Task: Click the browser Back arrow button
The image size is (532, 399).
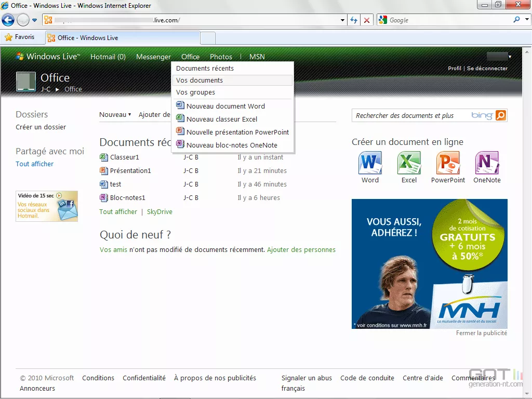Action: pos(8,20)
